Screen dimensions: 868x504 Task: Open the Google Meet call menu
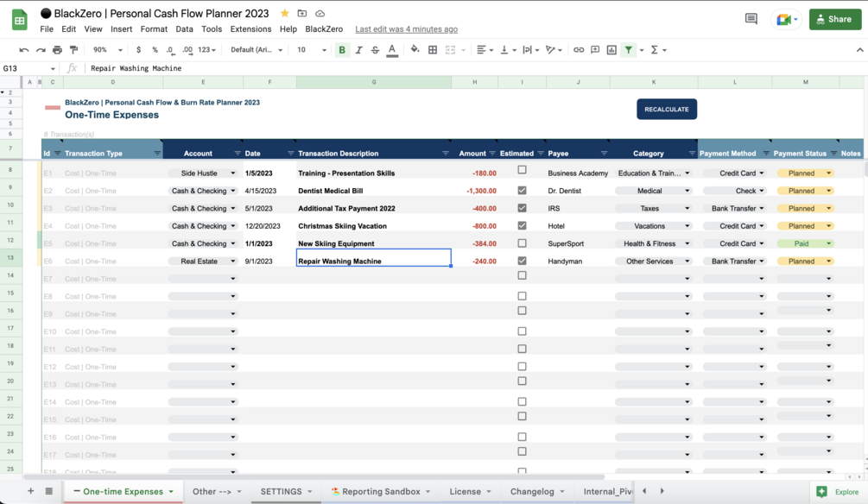click(x=787, y=19)
